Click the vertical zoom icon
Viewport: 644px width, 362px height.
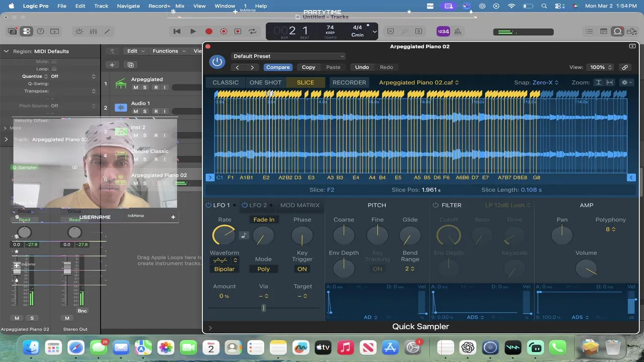(598, 82)
